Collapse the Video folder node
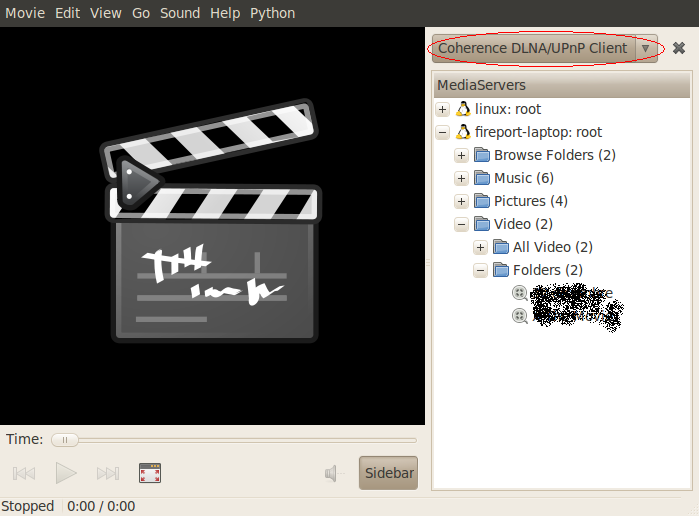Image resolution: width=699 pixels, height=516 pixels. 461,224
